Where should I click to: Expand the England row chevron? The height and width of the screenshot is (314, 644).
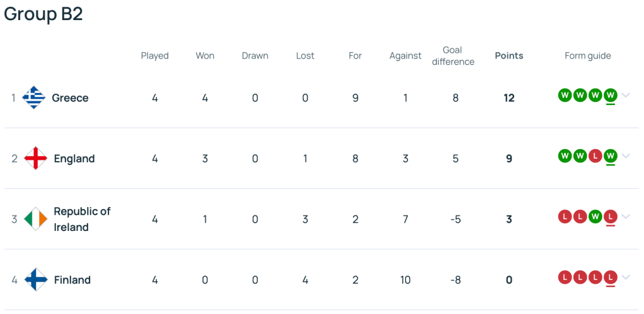tap(626, 155)
